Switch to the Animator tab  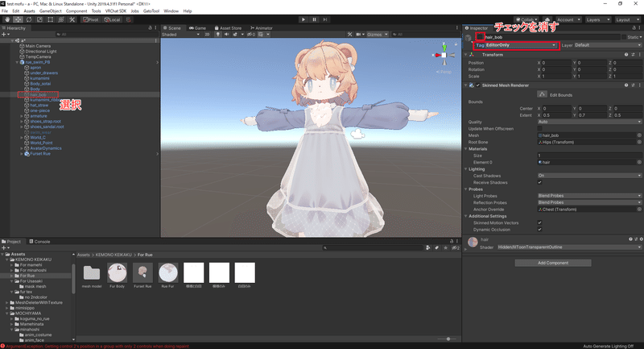pyautogui.click(x=261, y=28)
